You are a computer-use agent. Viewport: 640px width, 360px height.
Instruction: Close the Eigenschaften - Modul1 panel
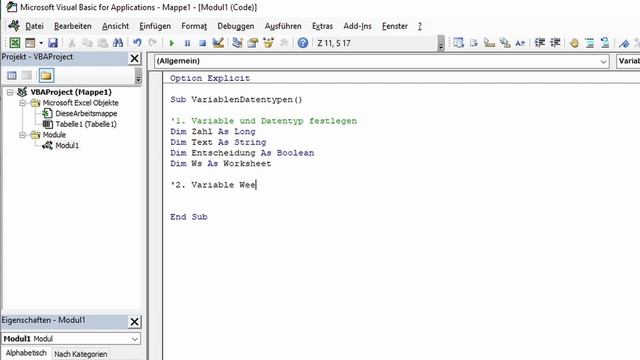[x=134, y=322]
